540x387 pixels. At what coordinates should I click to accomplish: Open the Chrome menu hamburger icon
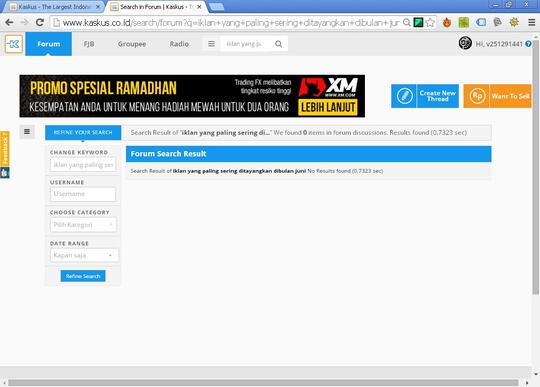[531, 23]
